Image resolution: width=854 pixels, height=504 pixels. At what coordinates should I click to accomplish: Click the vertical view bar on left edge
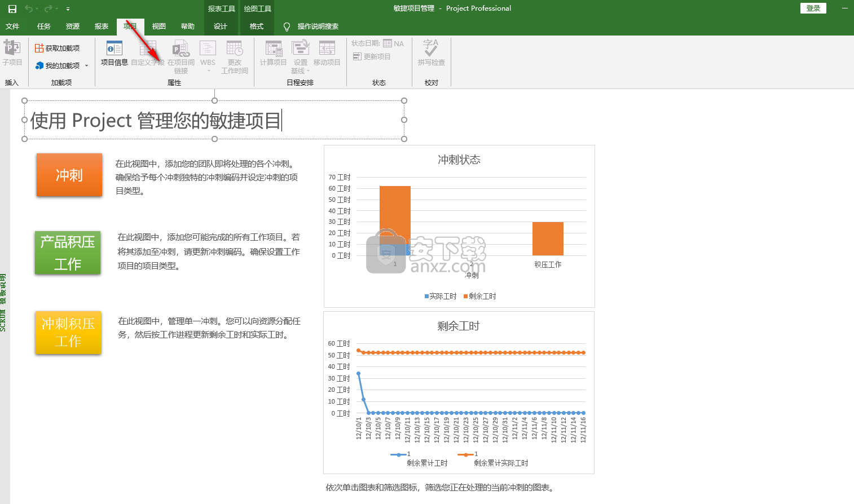(4, 302)
